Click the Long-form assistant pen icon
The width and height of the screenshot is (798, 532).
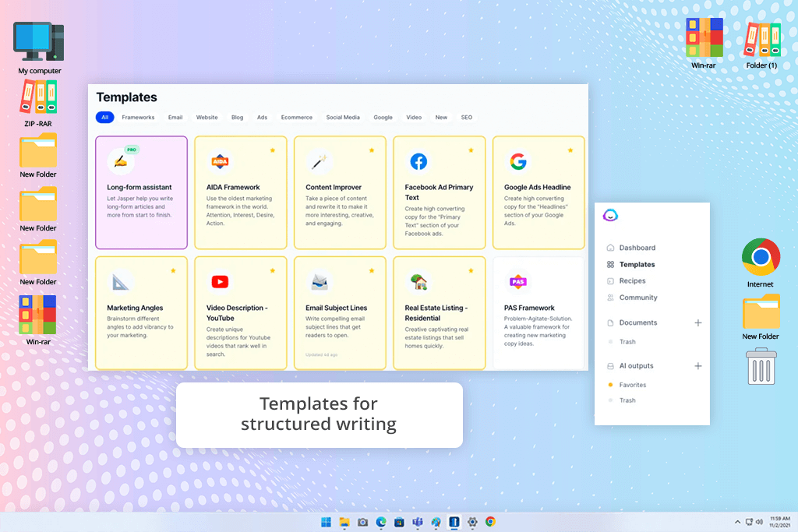click(120, 162)
